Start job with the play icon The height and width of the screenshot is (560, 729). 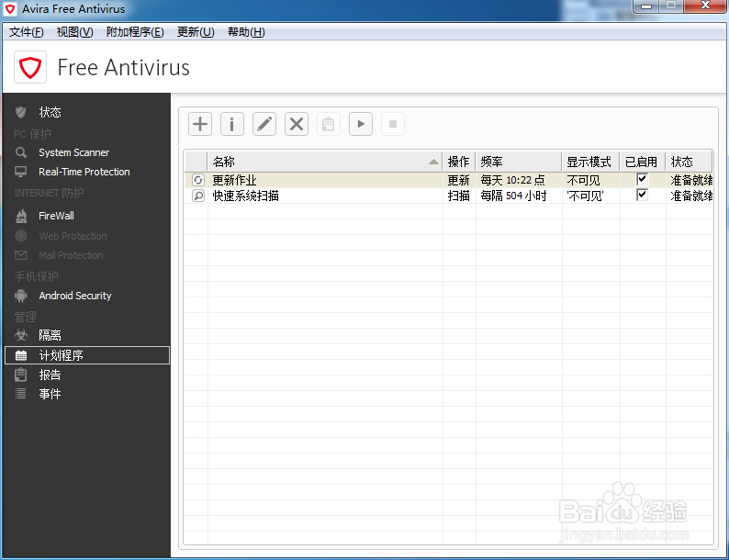pyautogui.click(x=361, y=124)
